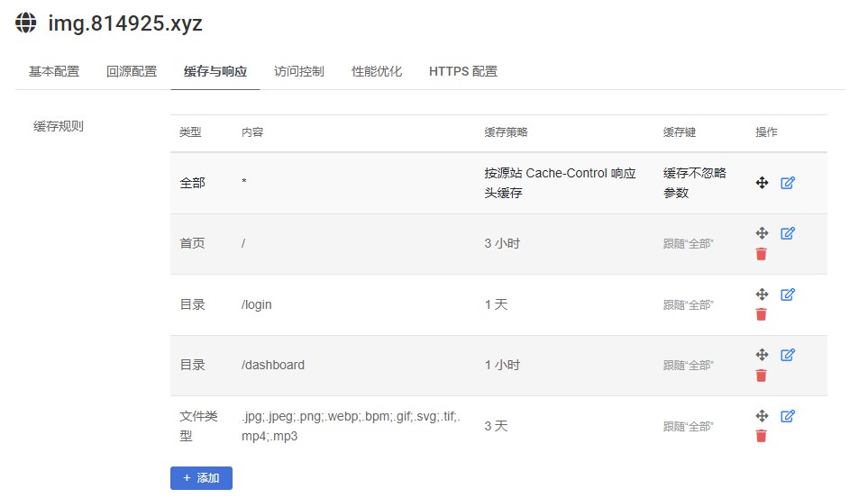Switch to the 基本配置 tab
This screenshot has width=868, height=498.
[54, 72]
